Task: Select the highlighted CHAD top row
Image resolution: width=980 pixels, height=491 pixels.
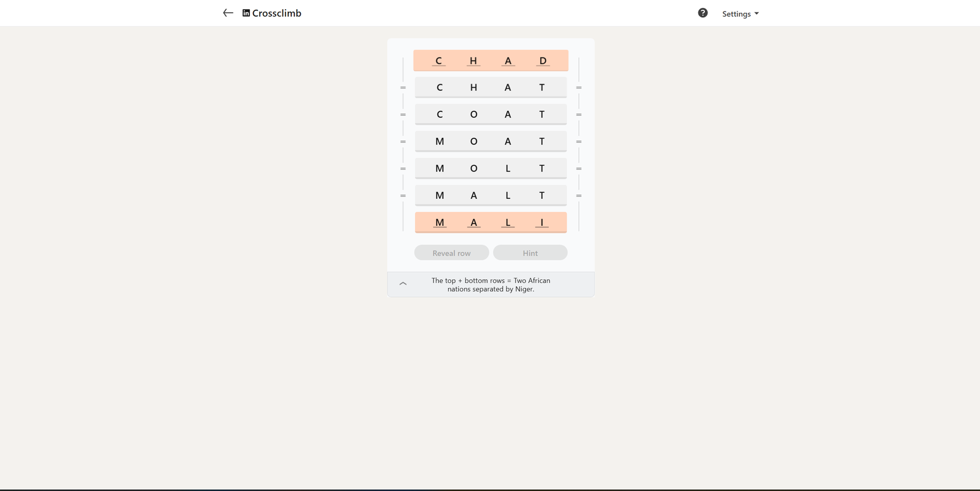Action: [491, 61]
